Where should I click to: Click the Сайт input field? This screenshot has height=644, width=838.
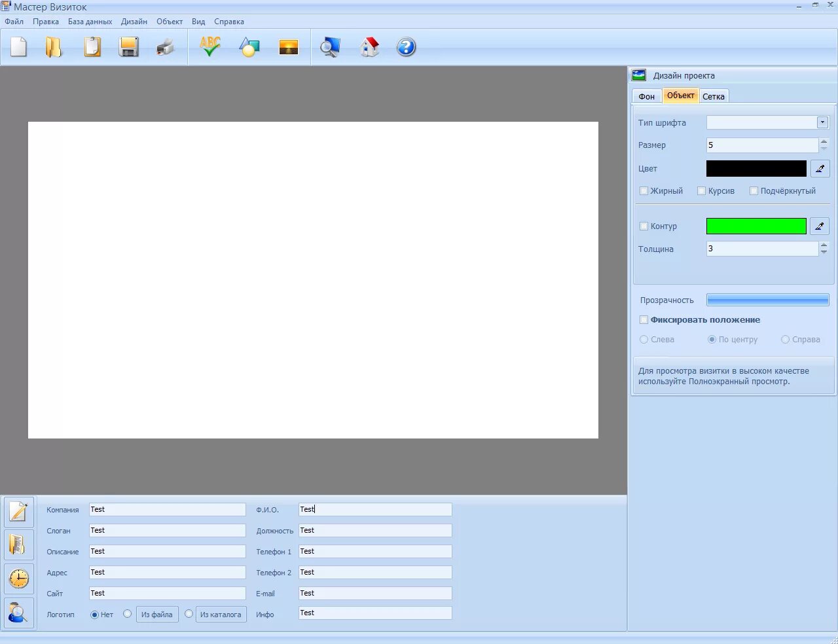pyautogui.click(x=168, y=593)
